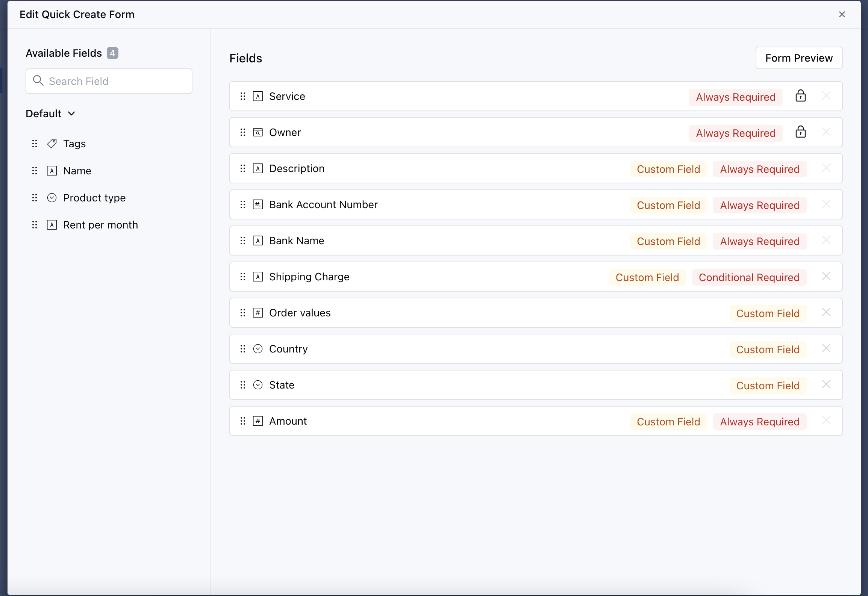Click the search magnifier icon

tap(38, 80)
